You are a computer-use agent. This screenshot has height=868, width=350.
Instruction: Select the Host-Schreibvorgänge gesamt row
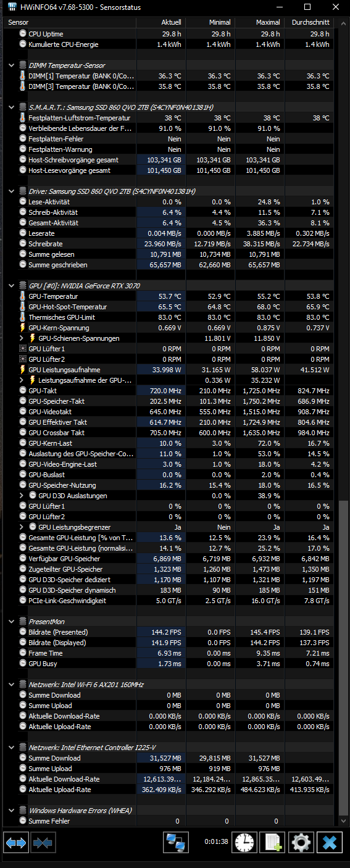(169, 160)
